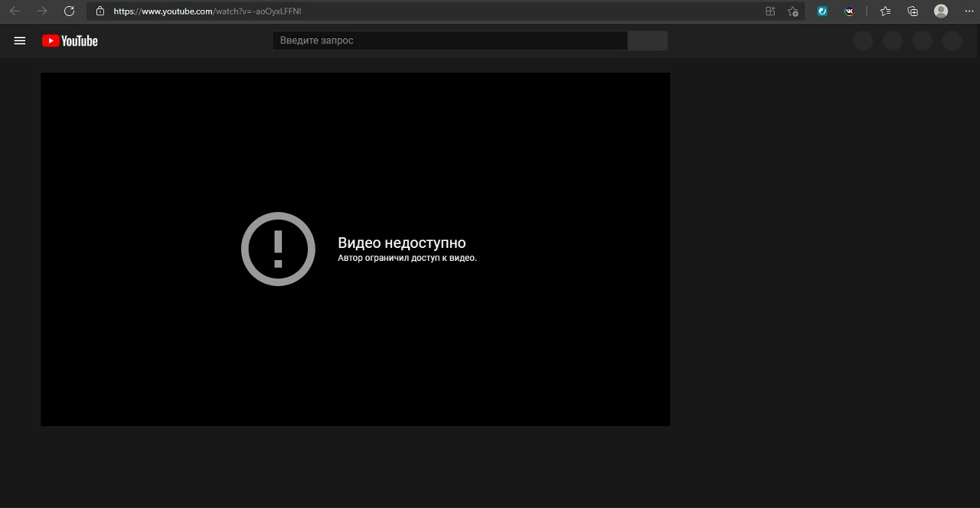This screenshot has width=980, height=508.
Task: Click the split-screen layout icon
Action: pos(770,11)
